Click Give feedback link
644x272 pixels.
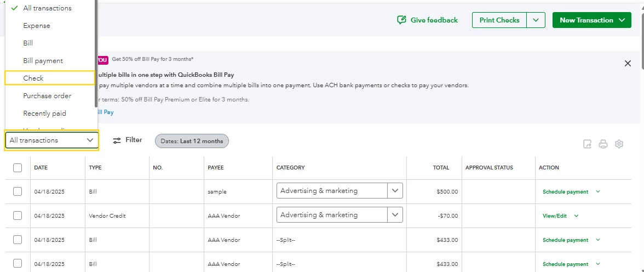tap(434, 20)
